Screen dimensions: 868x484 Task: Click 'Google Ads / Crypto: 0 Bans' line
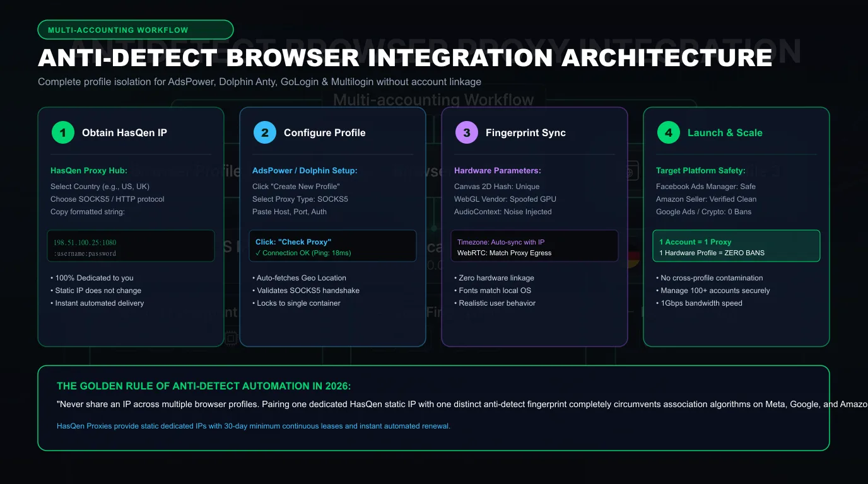(704, 212)
